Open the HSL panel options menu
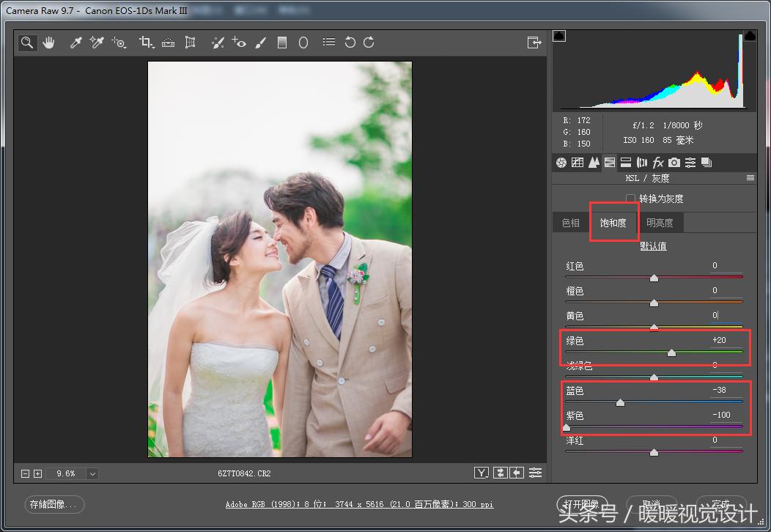771x532 pixels. click(750, 178)
